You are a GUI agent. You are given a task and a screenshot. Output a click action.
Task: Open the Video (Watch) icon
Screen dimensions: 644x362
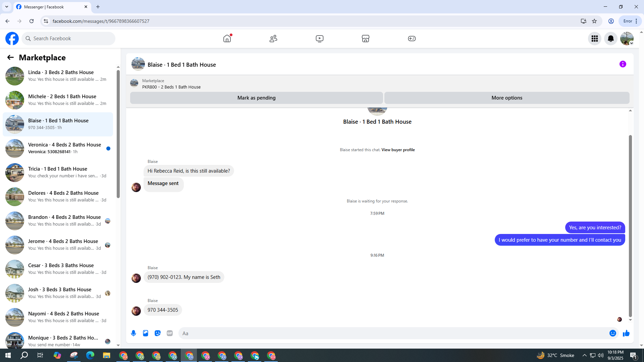[x=320, y=39]
